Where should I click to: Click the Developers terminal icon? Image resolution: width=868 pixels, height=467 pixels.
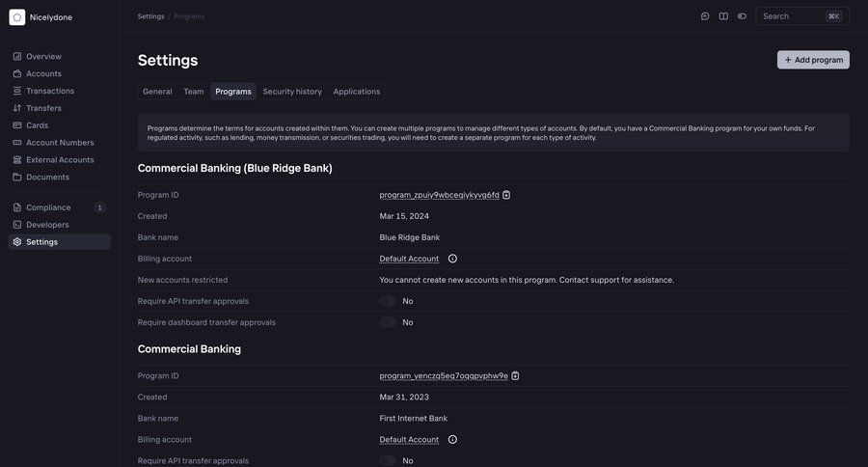pyautogui.click(x=17, y=225)
